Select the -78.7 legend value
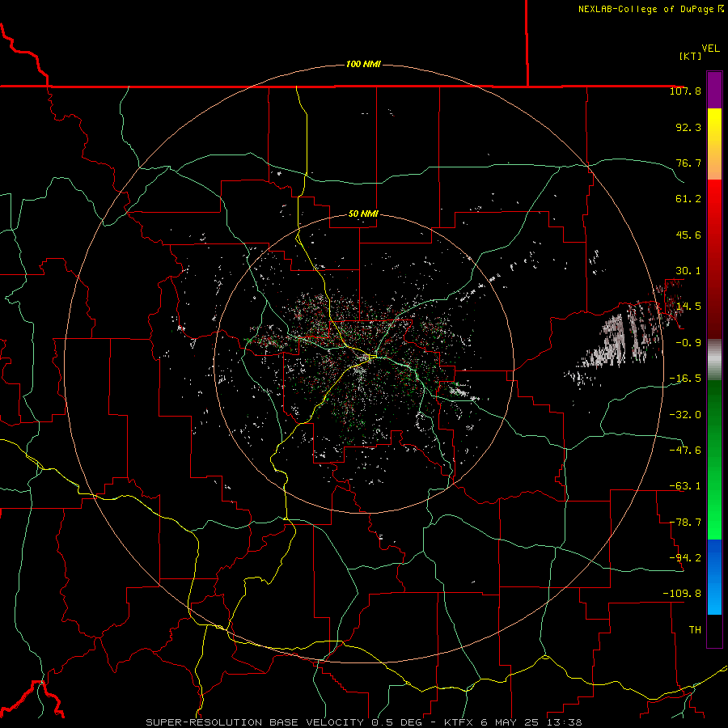Viewport: 728px width, 728px height. pos(685,522)
